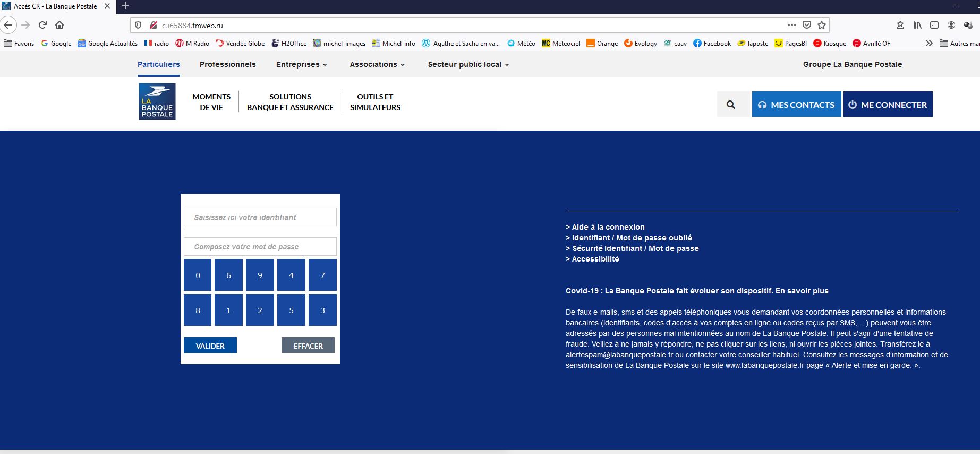
Task: Open the Kiosque bookmark
Action: pos(830,43)
